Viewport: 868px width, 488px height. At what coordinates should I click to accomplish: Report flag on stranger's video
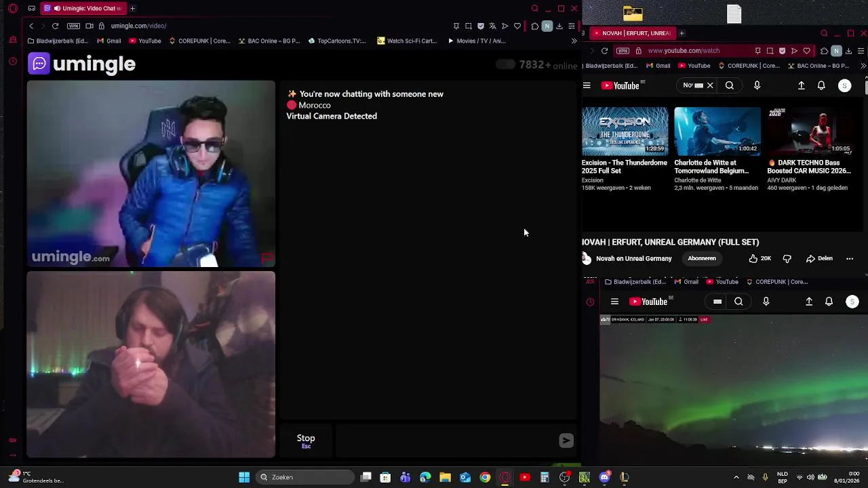point(267,258)
